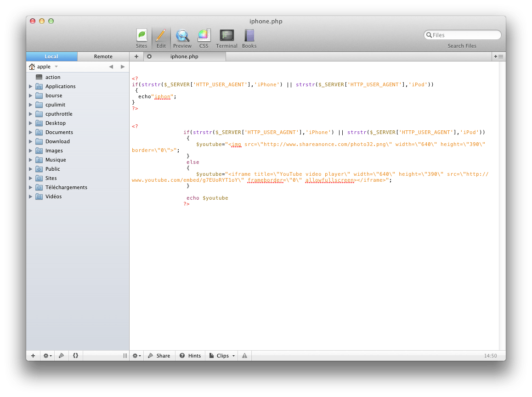Screen dimensions: 532x397
Task: Expand the bourse folder
Action: (x=30, y=95)
